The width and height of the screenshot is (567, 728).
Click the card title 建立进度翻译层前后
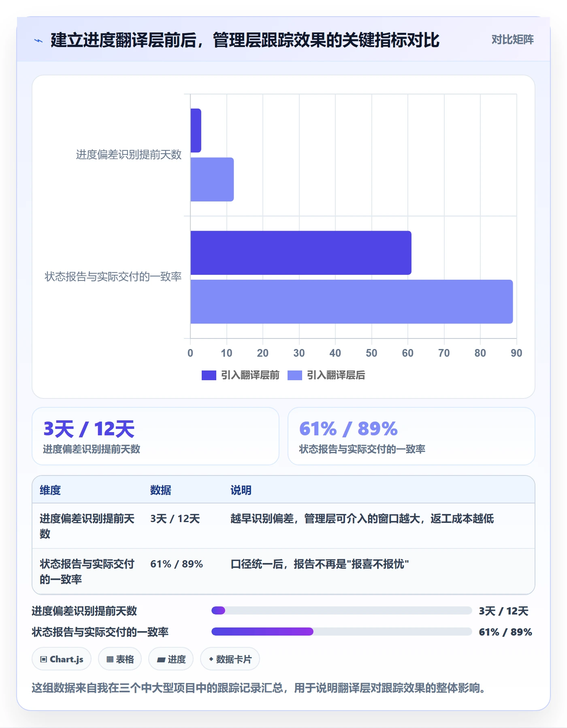(245, 40)
